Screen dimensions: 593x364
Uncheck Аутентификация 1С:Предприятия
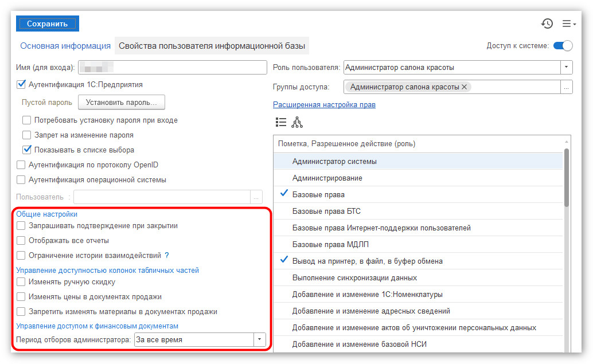click(21, 84)
